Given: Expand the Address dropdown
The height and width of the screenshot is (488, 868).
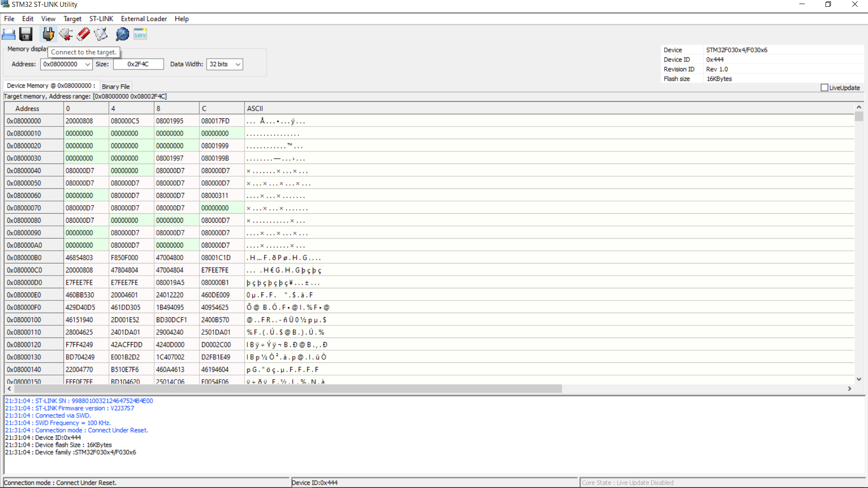Looking at the screenshot, I should tap(88, 64).
